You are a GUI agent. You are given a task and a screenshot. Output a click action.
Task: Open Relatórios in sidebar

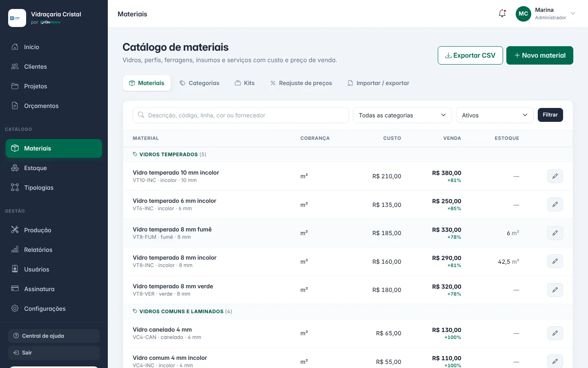tap(54, 250)
